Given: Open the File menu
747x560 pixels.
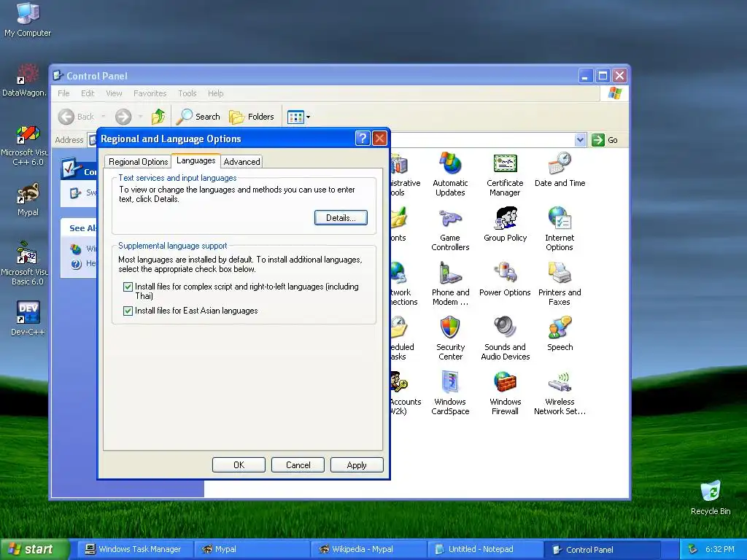Looking at the screenshot, I should click(63, 93).
